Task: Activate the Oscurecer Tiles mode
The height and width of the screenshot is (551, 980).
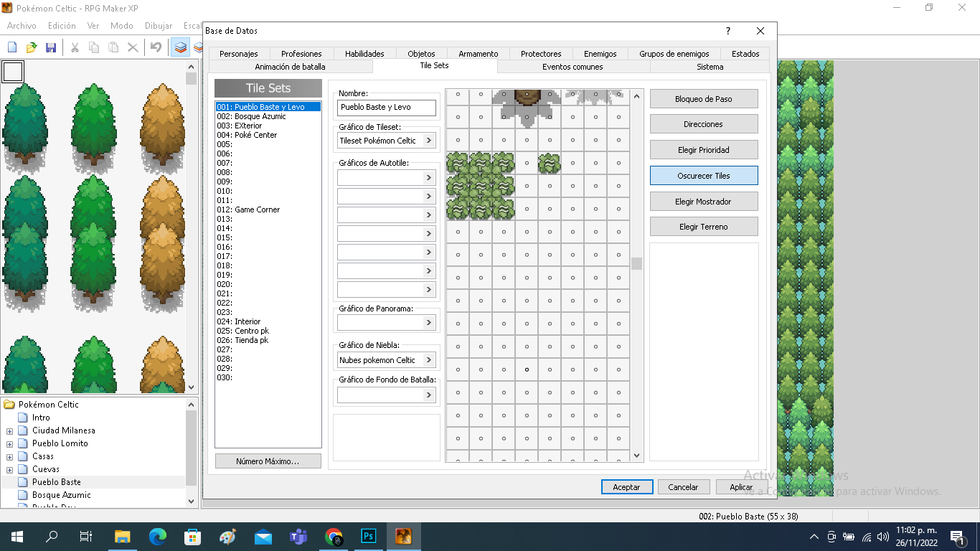Action: pyautogui.click(x=703, y=176)
